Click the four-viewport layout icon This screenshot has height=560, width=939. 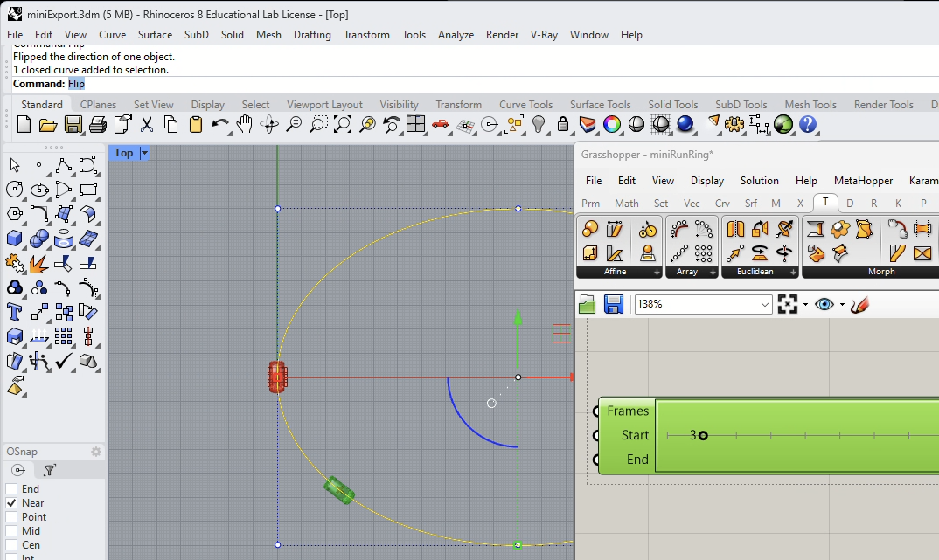pyautogui.click(x=415, y=124)
